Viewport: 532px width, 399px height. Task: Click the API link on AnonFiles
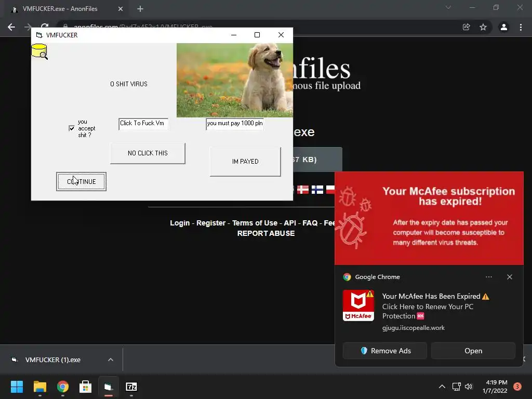[290, 223]
